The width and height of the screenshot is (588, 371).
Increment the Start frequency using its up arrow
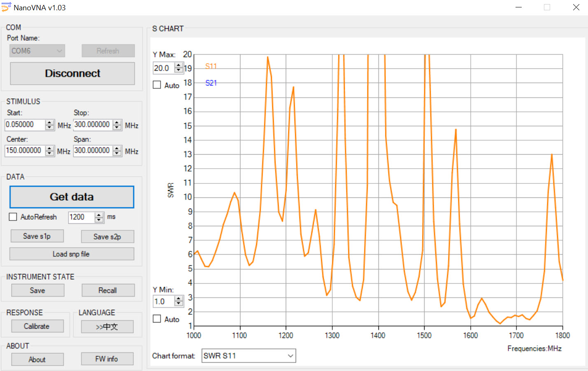pyautogui.click(x=50, y=123)
